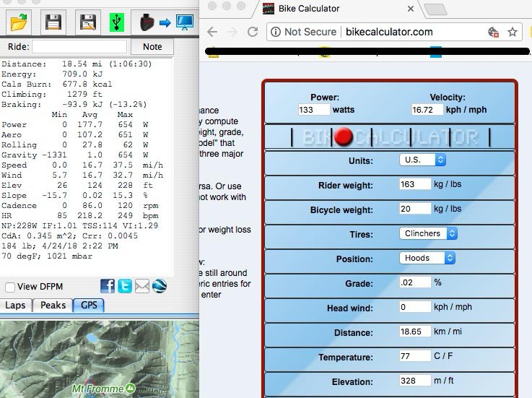Click the Temperature field showing 77
532x398 pixels.
pyautogui.click(x=415, y=356)
